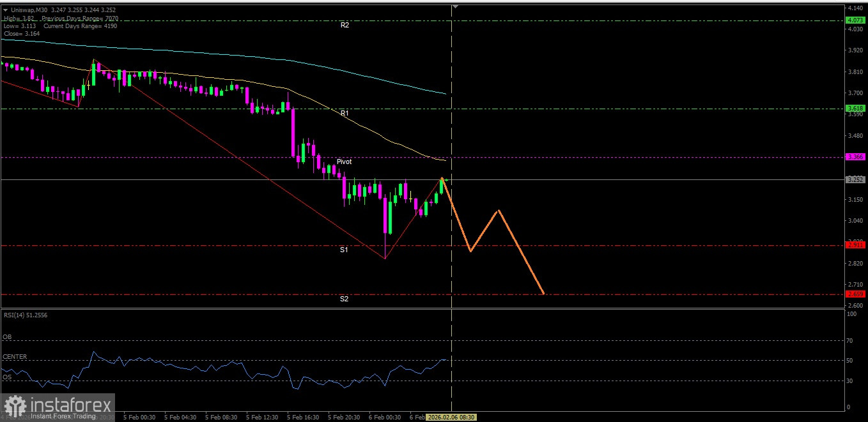Select the red 2.911 price tag
868x422 pixels.
[855, 245]
